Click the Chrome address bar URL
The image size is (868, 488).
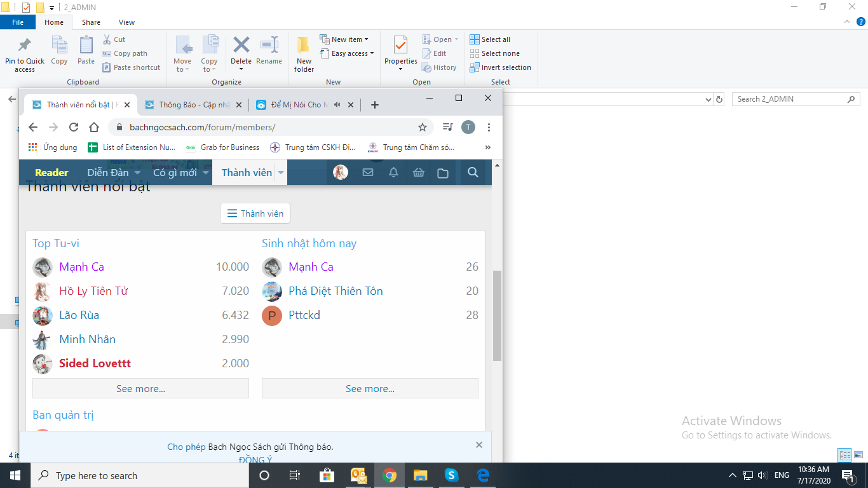pos(202,127)
